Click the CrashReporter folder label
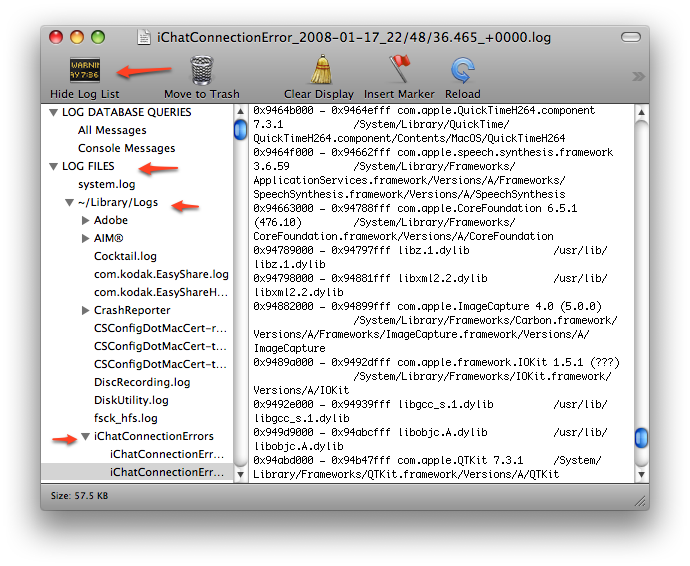Screen dimensions: 690x566 pos(132,310)
